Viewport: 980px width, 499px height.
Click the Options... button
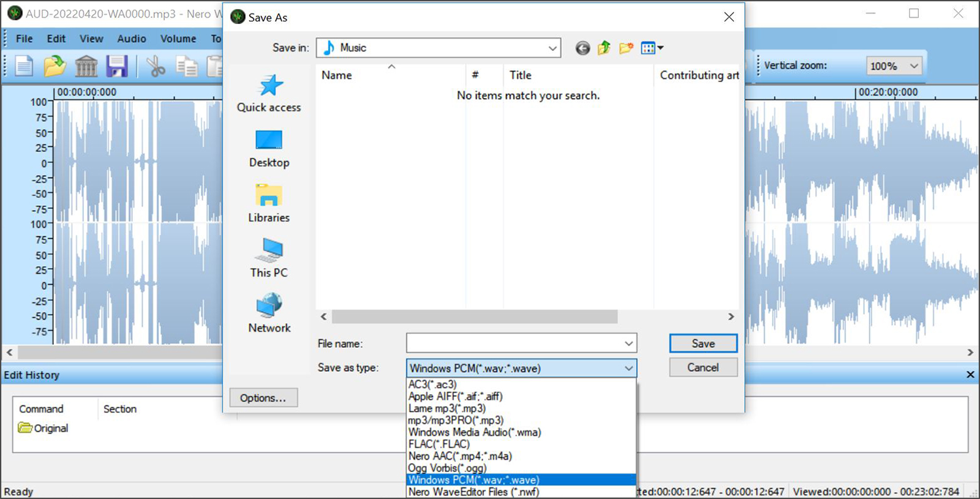click(x=263, y=398)
